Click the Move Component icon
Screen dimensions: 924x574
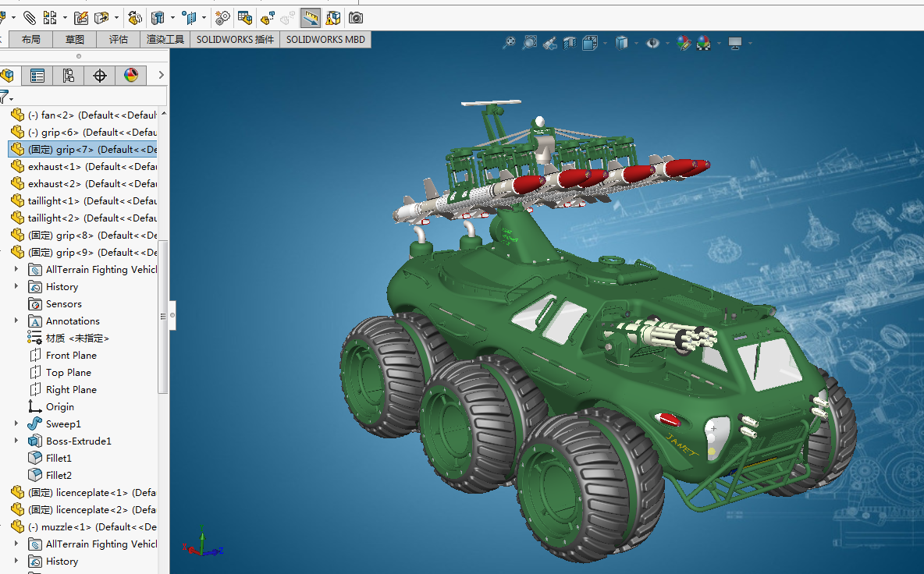click(101, 18)
